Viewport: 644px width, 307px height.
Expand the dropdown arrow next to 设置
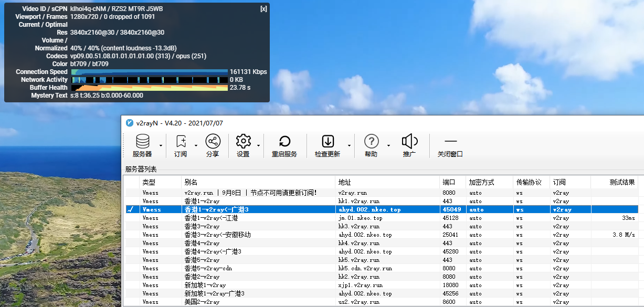coord(258,145)
